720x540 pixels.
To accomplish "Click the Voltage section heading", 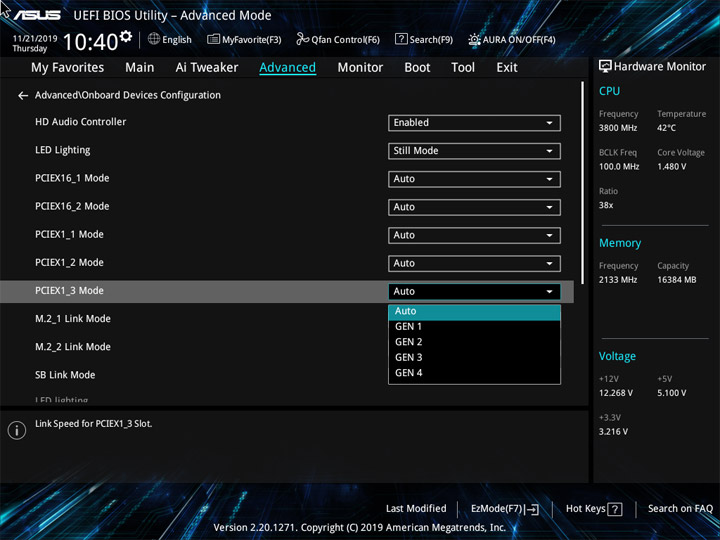I will (x=617, y=357).
